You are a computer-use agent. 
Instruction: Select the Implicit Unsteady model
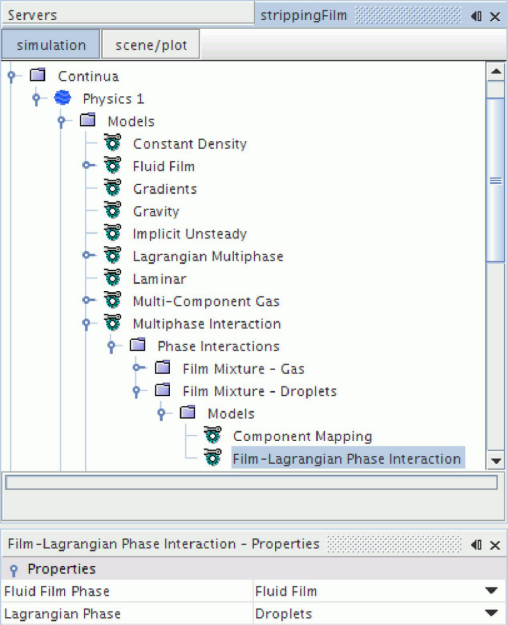[189, 234]
